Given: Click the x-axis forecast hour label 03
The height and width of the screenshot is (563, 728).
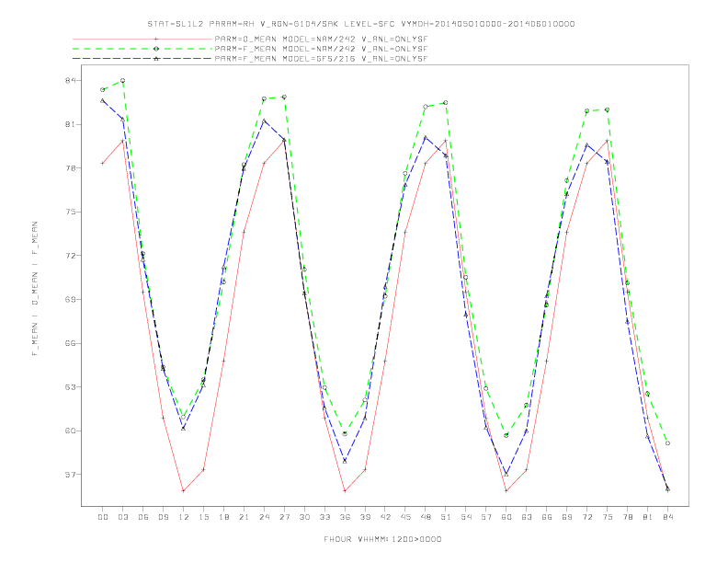Looking at the screenshot, I should pos(122,517).
